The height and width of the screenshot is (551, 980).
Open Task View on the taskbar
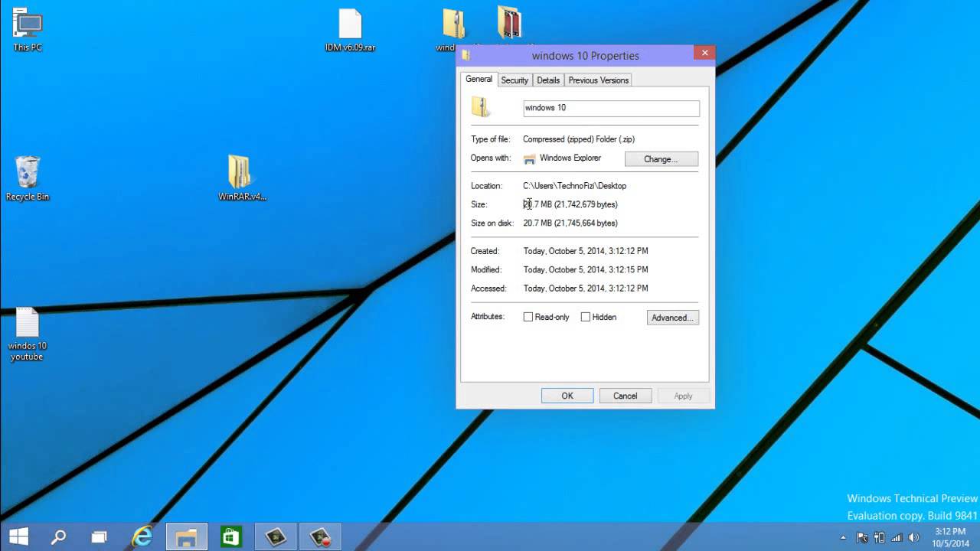tap(100, 536)
